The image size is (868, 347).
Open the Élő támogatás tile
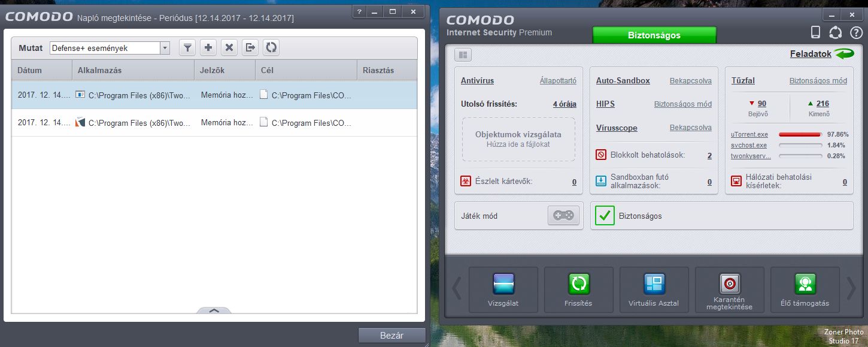805,289
